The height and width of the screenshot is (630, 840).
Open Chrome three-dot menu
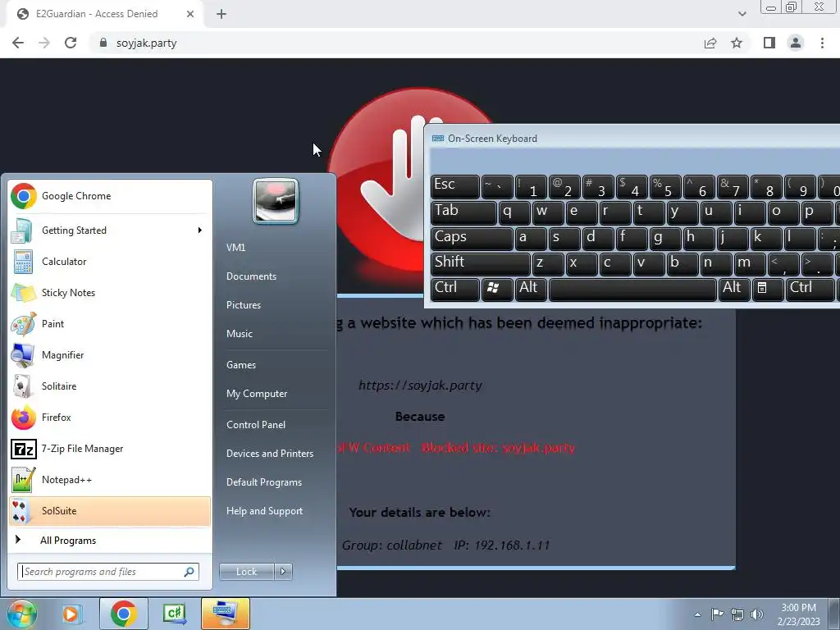point(822,43)
